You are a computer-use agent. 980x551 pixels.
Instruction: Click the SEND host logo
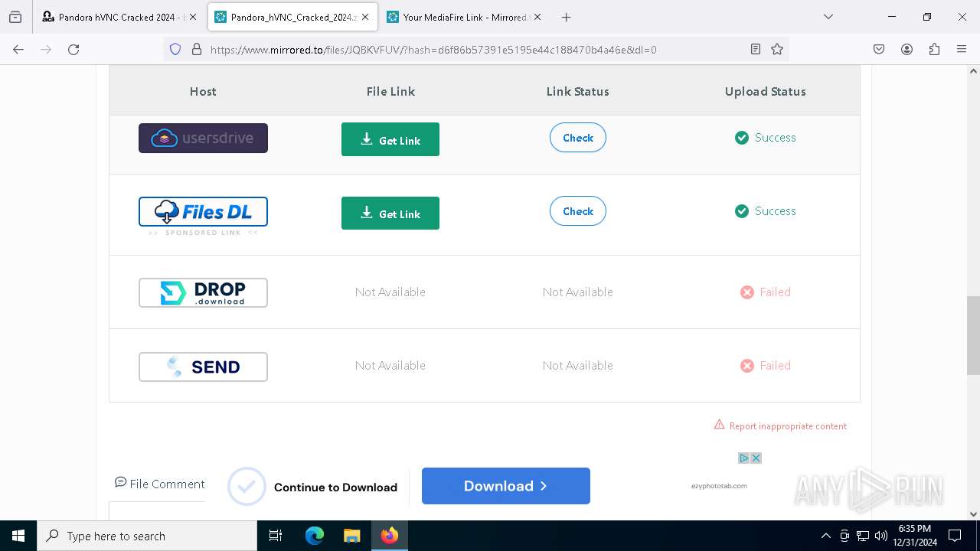(203, 367)
